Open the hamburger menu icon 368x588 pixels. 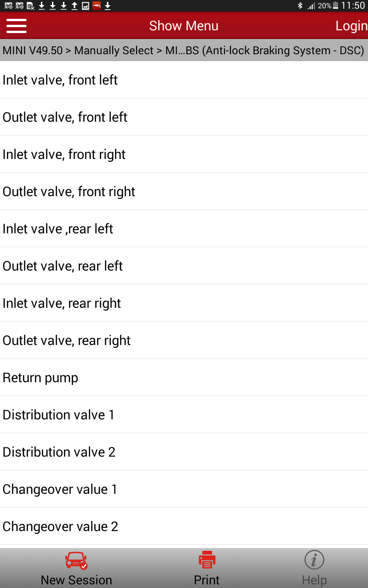click(16, 26)
